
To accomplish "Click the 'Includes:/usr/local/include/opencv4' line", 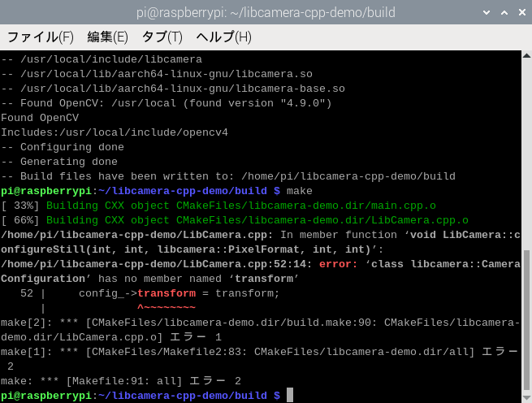I will [115, 132].
